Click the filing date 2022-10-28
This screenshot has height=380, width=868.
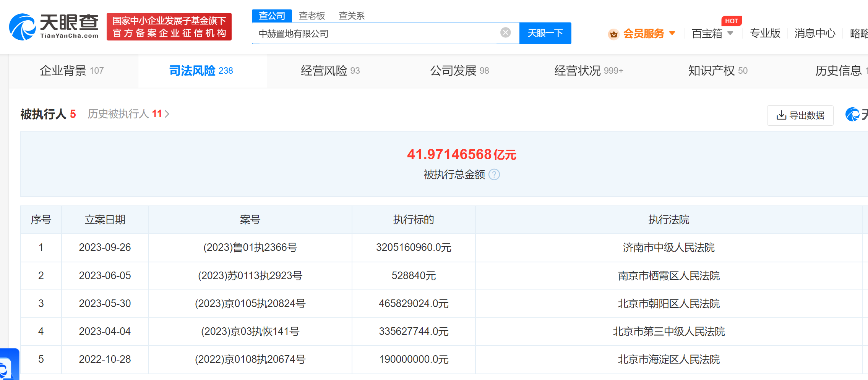[x=105, y=359]
